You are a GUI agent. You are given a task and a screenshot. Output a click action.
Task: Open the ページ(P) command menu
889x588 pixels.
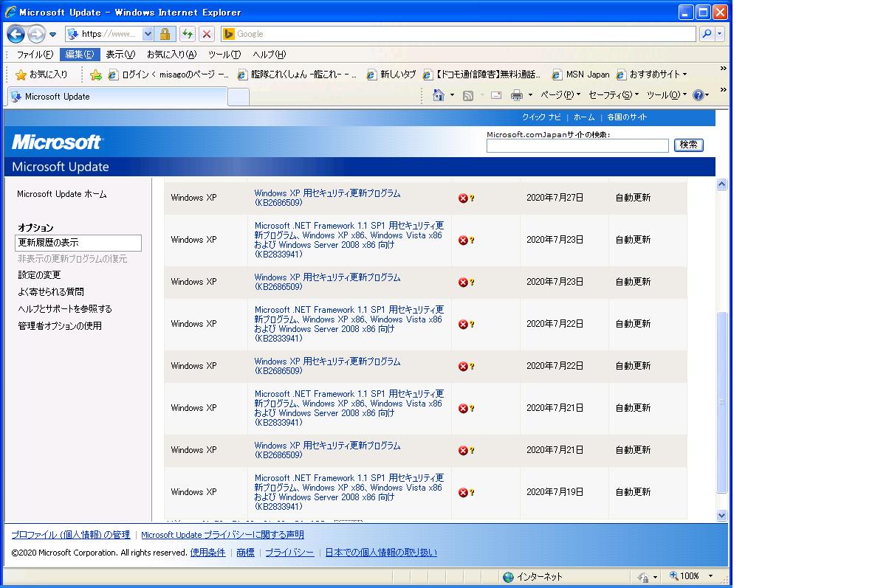click(x=560, y=95)
